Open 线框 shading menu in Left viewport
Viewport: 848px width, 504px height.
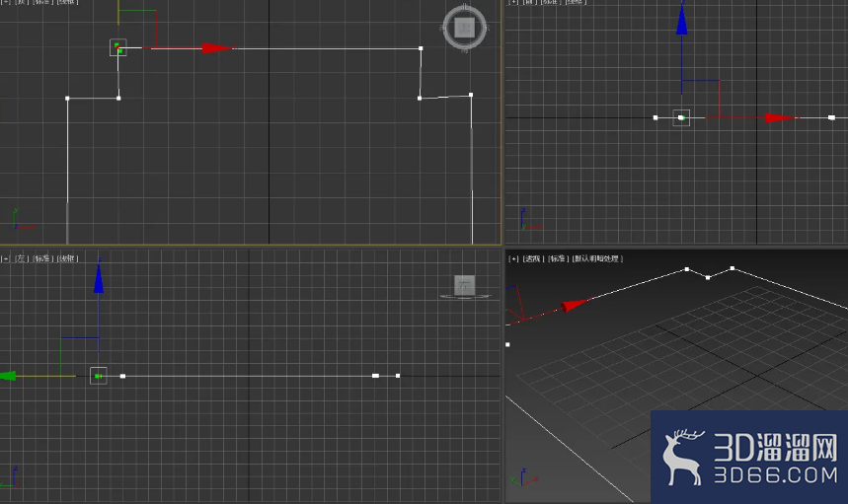point(67,258)
